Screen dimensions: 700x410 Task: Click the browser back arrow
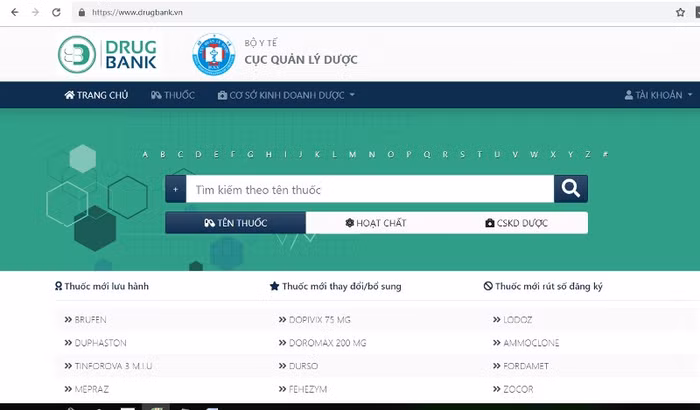tap(15, 12)
